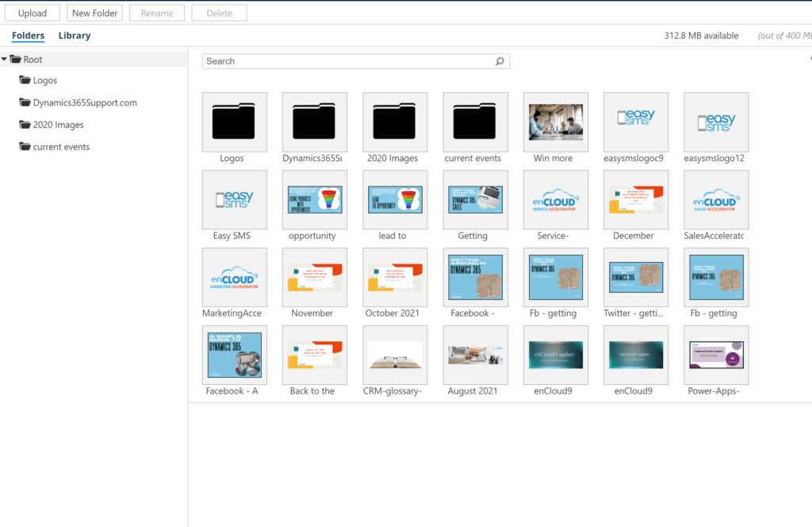Create a New Folder
This screenshot has width=812, height=527.
(94, 13)
